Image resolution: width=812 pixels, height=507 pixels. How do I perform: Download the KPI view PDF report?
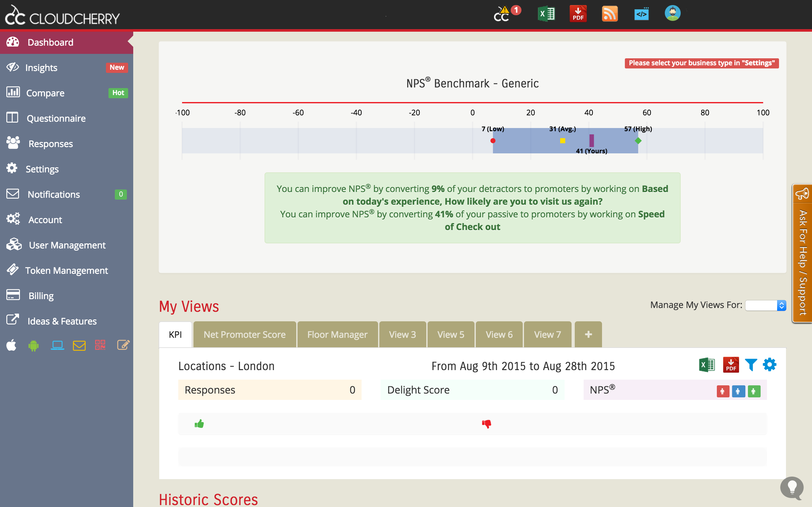click(731, 365)
